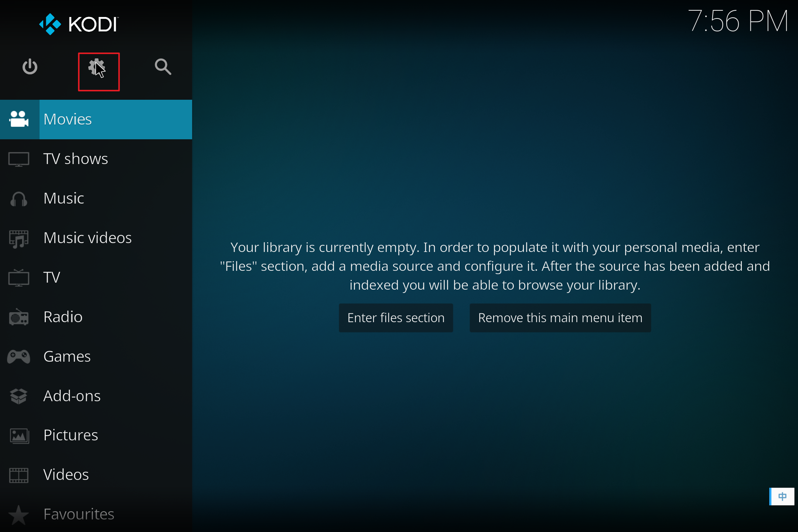Click the Videos filmstrip icon
This screenshot has height=532, width=798.
pyautogui.click(x=19, y=475)
